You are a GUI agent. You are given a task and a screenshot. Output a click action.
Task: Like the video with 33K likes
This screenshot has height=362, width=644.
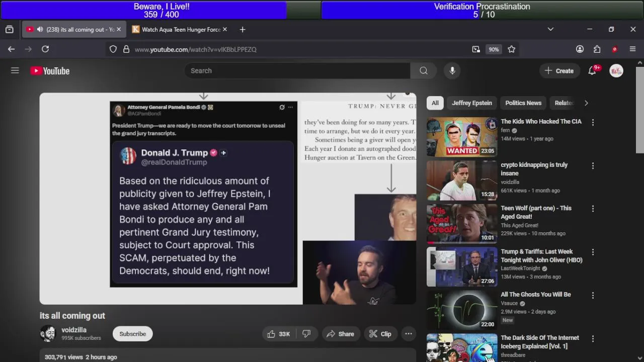click(x=278, y=334)
